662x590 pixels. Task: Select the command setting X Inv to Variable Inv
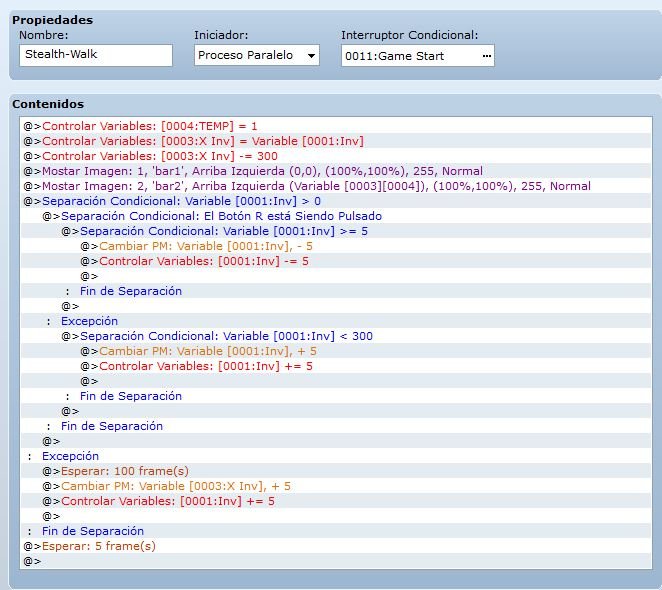click(336, 141)
